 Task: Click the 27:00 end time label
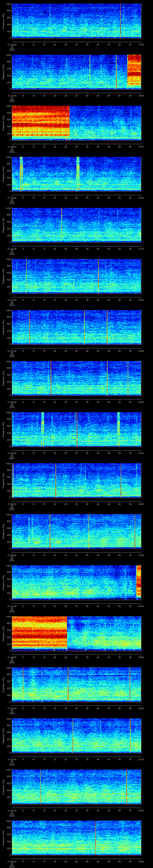(x=141, y=555)
